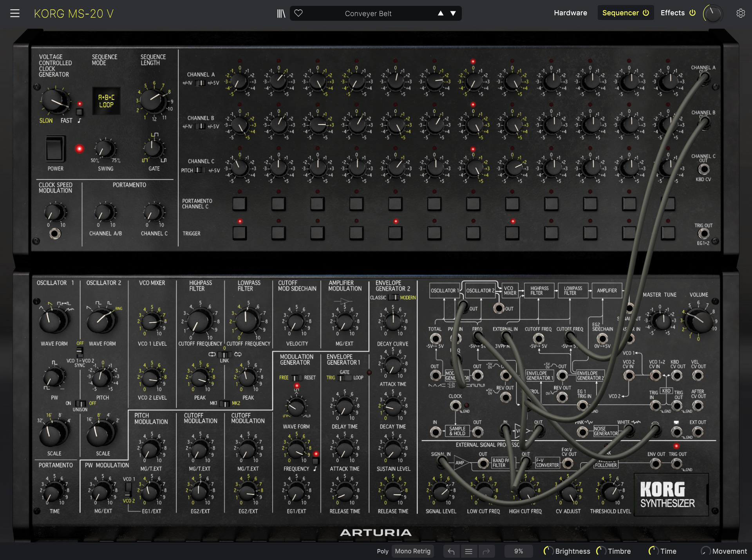Click the Brightness macro knob
This screenshot has height=560, width=752.
548,551
